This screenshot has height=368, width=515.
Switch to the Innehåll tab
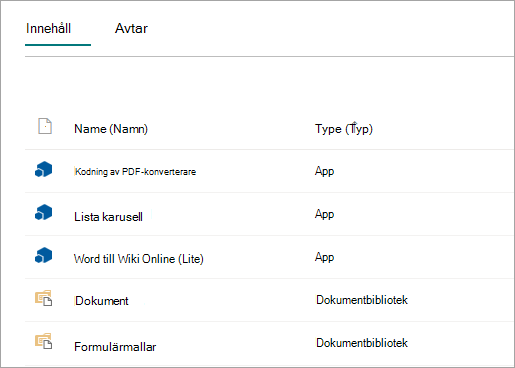(x=49, y=29)
